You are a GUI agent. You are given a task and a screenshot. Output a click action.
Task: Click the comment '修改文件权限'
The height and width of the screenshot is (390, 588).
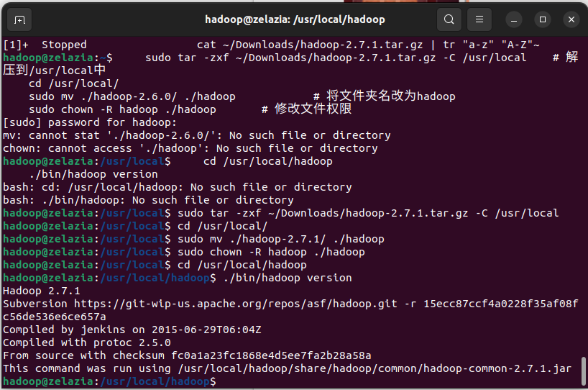coord(313,109)
